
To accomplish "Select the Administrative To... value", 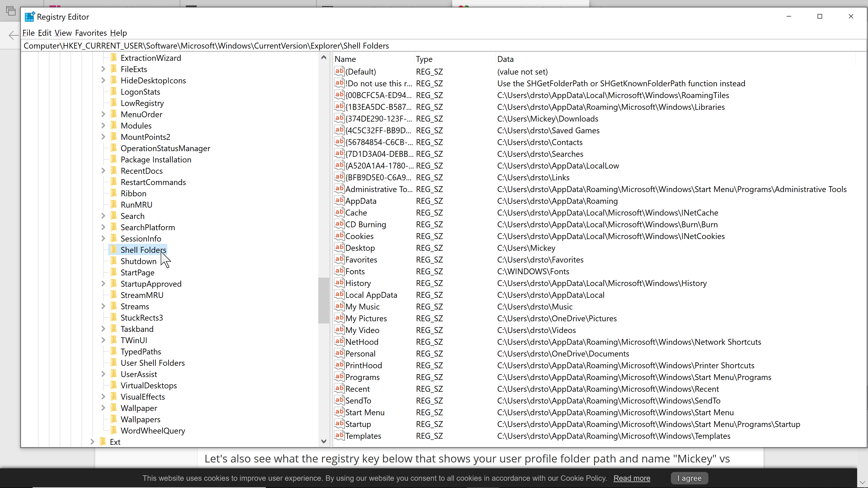I will (x=379, y=189).
